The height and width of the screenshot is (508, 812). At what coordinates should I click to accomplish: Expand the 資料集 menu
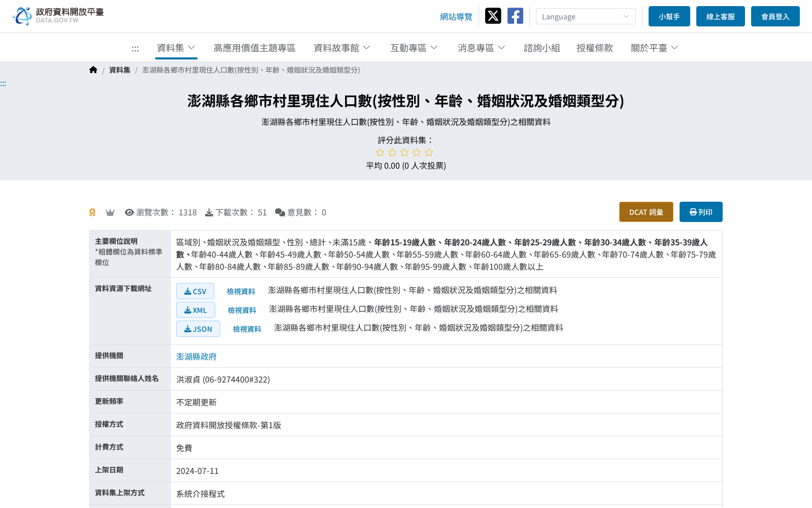176,48
